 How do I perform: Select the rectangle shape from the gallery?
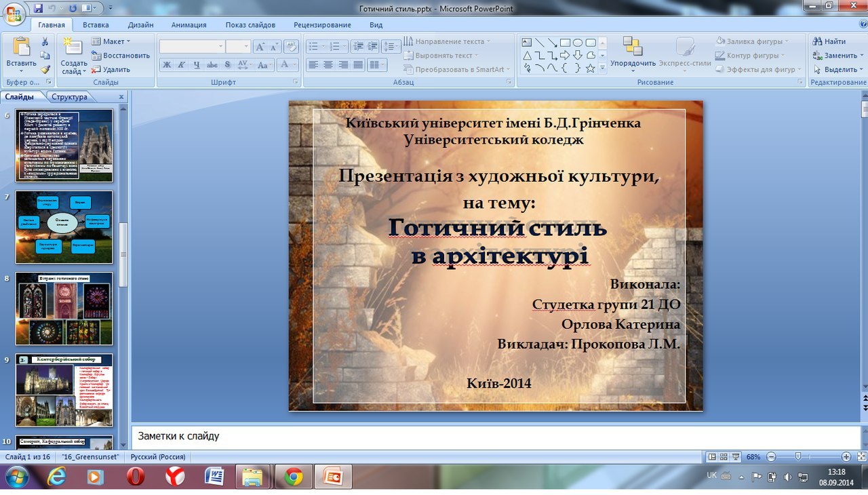pyautogui.click(x=564, y=42)
